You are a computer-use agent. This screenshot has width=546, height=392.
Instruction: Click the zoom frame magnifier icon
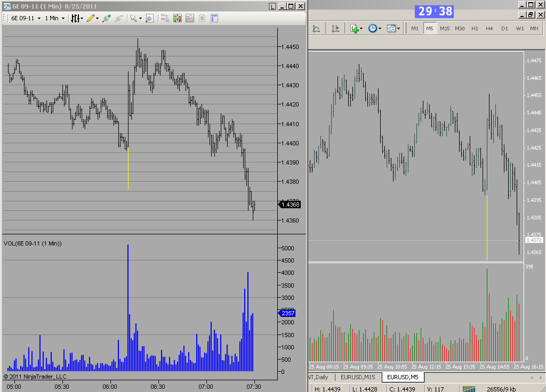pyautogui.click(x=149, y=19)
